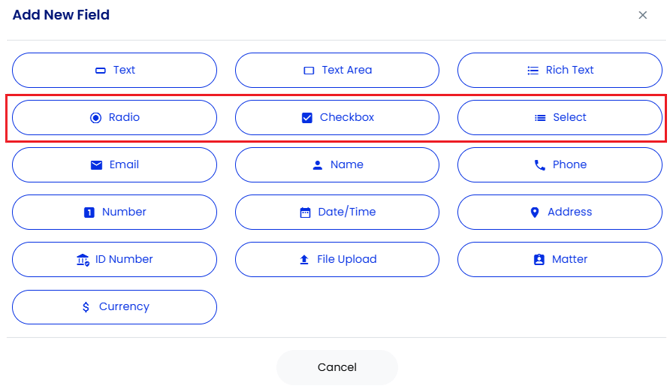Click the calendar icon beside Date/Time
The height and width of the screenshot is (386, 670).
point(305,212)
